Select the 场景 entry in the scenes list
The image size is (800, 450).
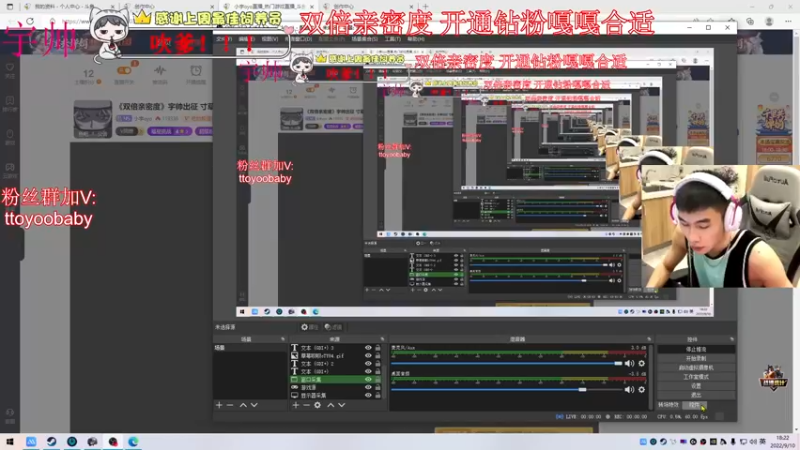(x=250, y=348)
